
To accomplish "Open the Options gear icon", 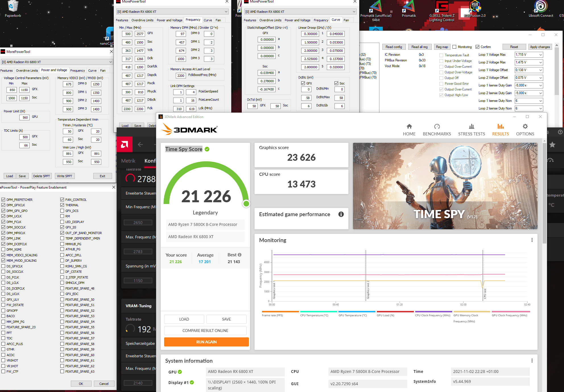I will (525, 127).
